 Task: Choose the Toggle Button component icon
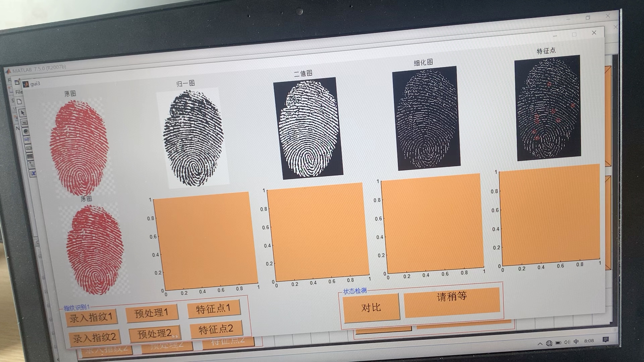pos(30,156)
